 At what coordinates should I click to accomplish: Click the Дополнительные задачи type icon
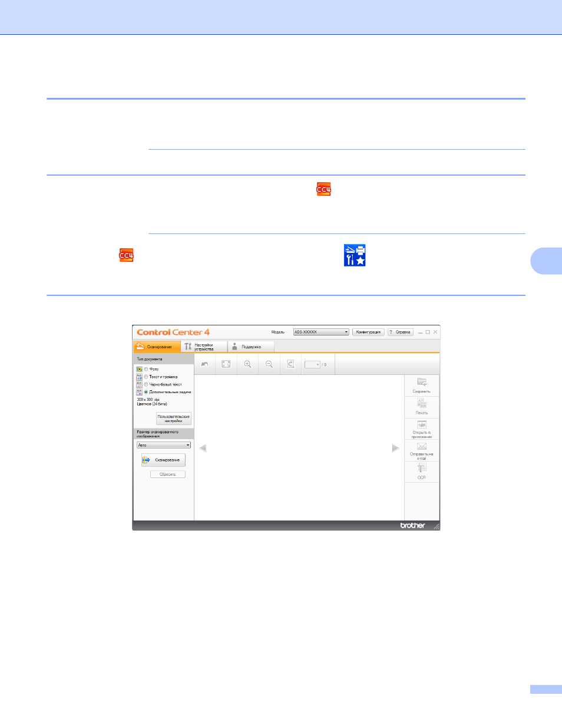point(140,392)
